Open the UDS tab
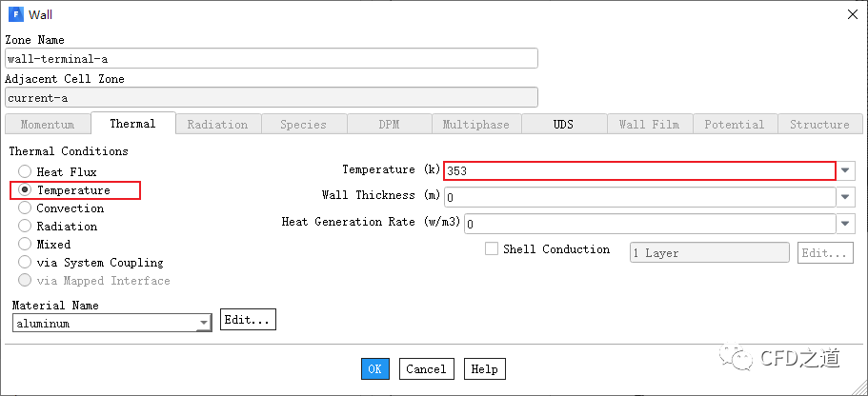This screenshot has height=396, width=868. [x=563, y=125]
